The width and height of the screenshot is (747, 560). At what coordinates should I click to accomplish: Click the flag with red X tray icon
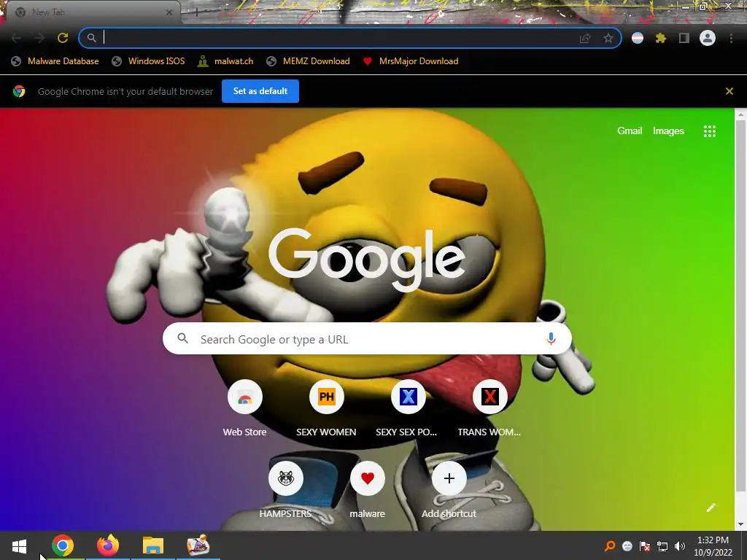coord(645,546)
